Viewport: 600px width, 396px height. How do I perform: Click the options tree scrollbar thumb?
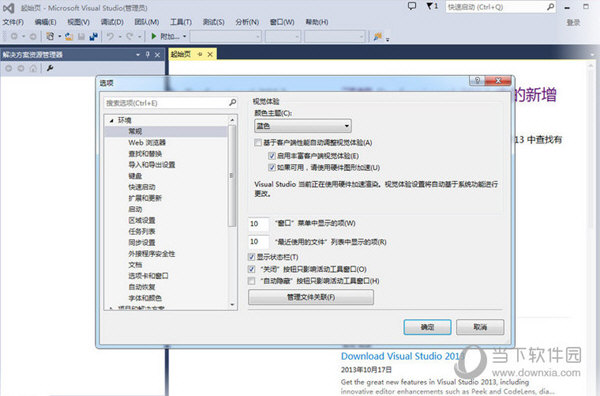point(231,176)
